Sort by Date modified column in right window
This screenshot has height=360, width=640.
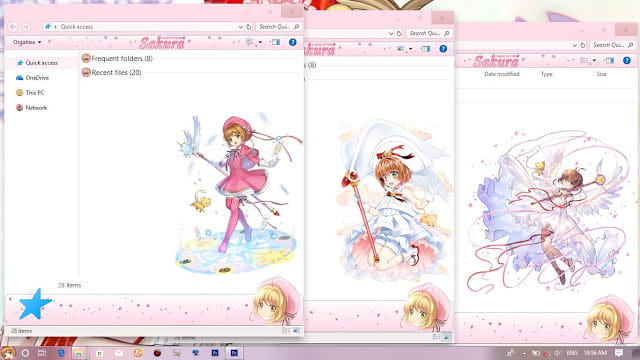click(502, 74)
